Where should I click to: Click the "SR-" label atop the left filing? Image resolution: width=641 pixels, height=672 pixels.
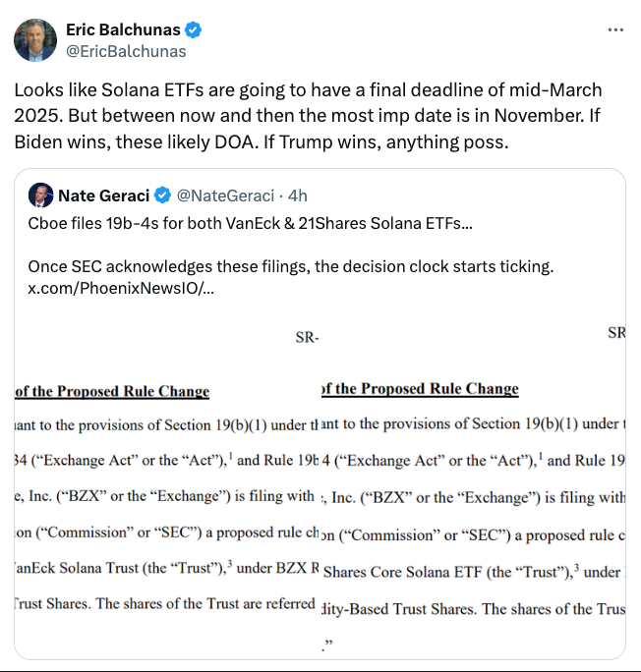(308, 338)
